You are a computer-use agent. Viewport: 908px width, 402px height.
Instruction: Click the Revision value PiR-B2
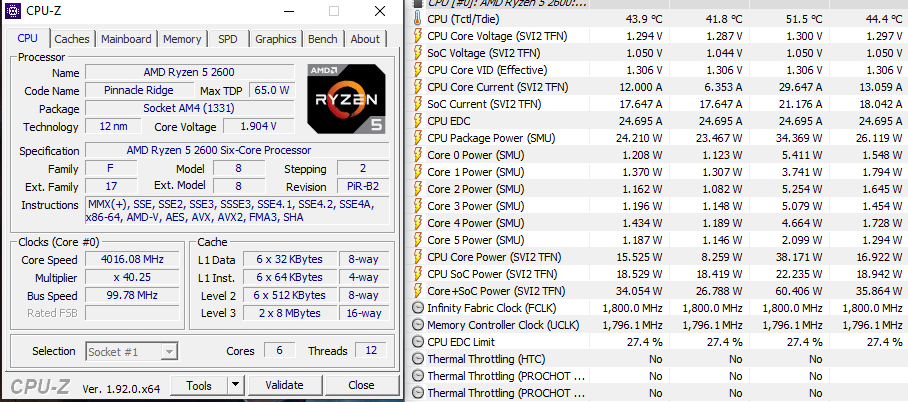point(363,187)
